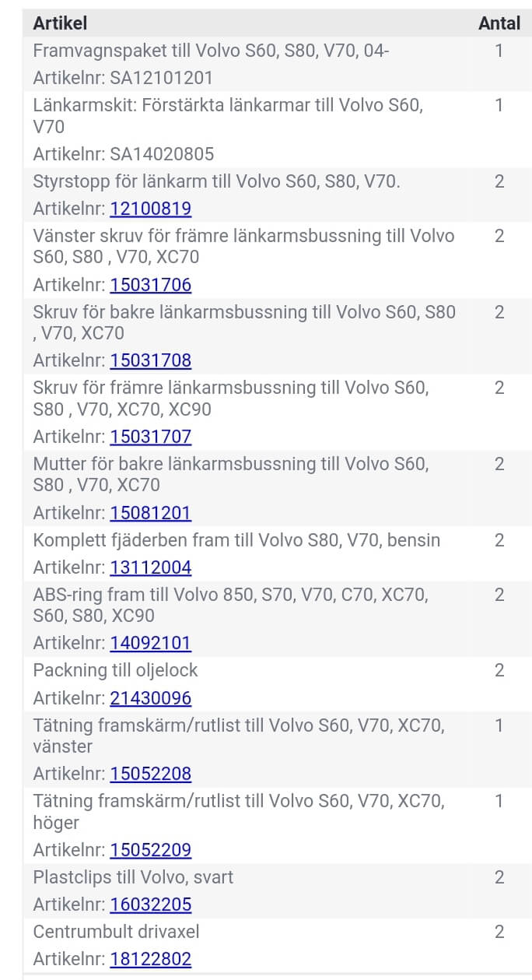
Task: Open article 15081201 details
Action: point(150,513)
